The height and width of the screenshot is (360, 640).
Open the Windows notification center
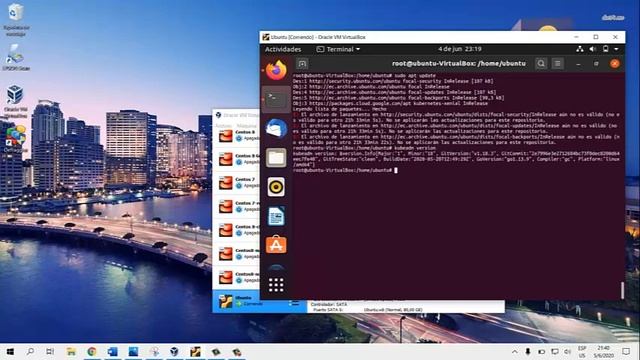click(626, 351)
